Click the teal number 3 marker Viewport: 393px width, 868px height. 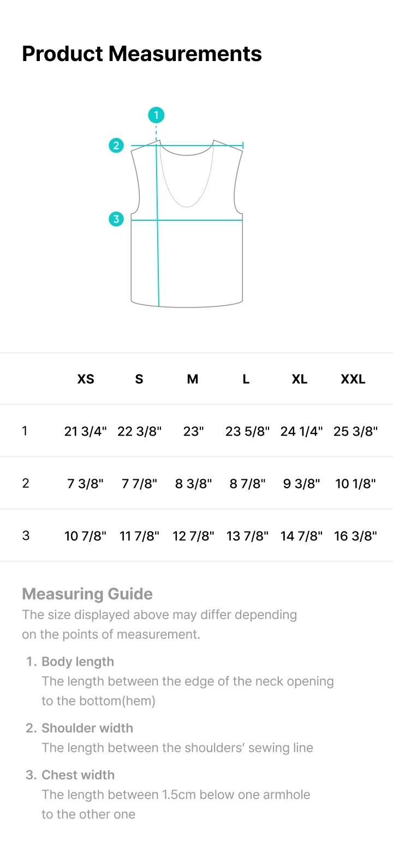pyautogui.click(x=116, y=219)
